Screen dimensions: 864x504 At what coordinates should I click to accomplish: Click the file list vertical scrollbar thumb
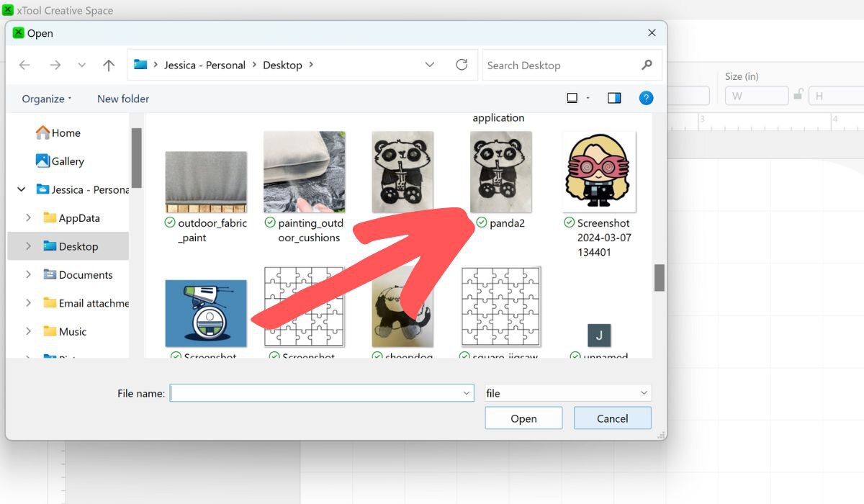[659, 278]
